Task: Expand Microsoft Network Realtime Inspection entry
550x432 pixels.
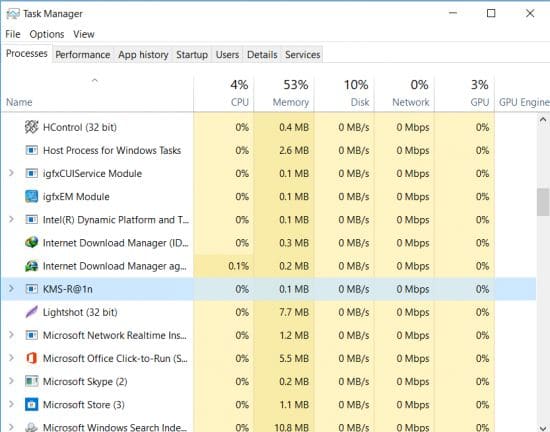Action: tap(11, 335)
